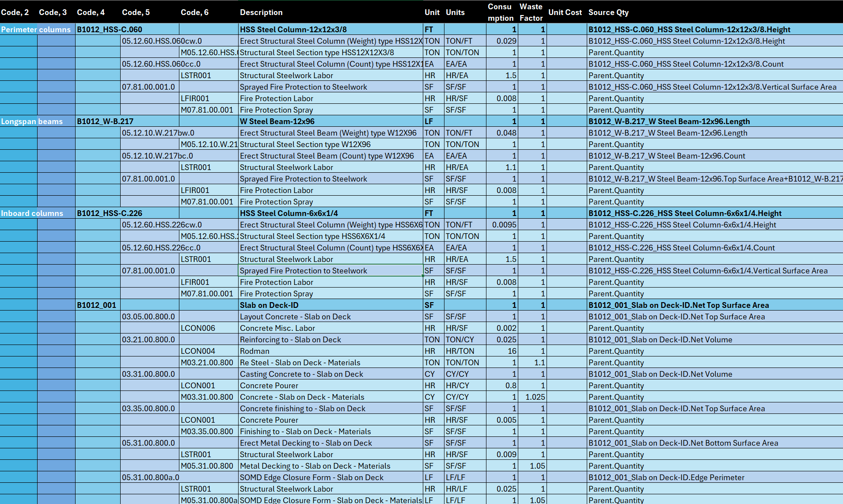Click the Perimeter columns label cell
843x504 pixels.
pos(38,30)
